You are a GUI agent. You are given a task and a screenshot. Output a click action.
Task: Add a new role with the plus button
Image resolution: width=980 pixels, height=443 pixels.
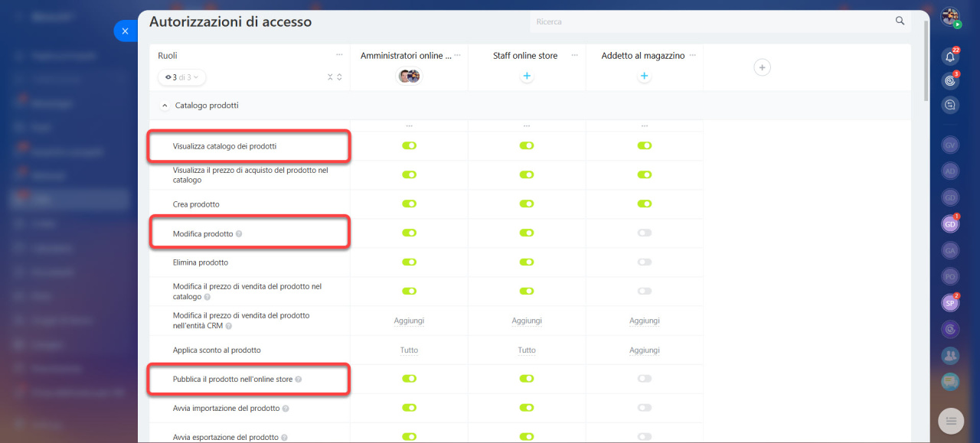(x=762, y=67)
